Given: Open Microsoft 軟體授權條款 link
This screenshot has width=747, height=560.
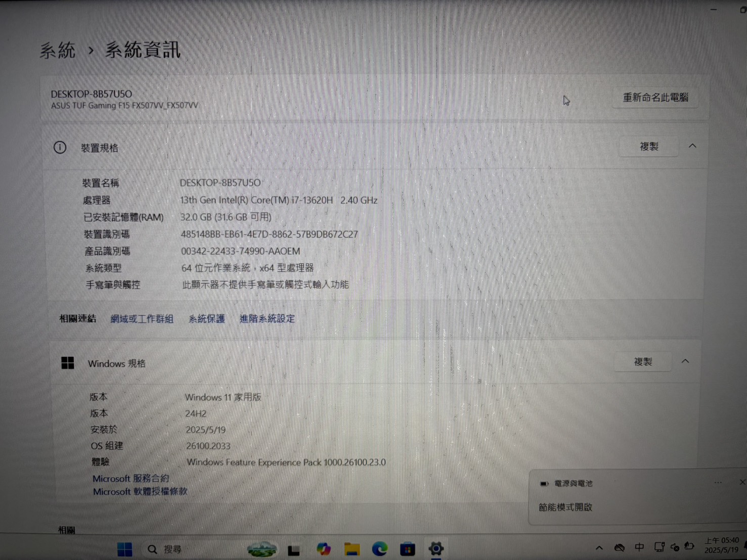Looking at the screenshot, I should [x=140, y=491].
